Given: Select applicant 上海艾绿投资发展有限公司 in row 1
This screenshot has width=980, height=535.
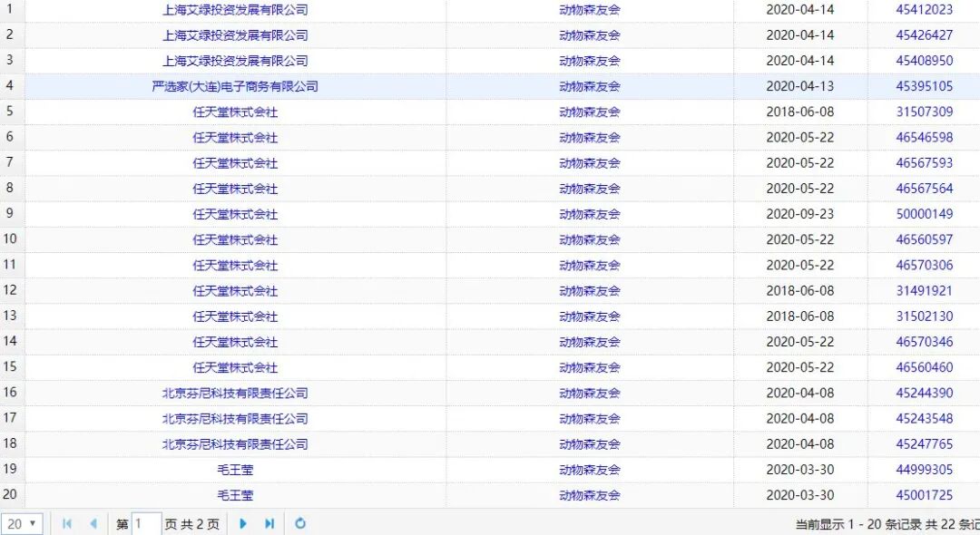Looking at the screenshot, I should tap(235, 9).
